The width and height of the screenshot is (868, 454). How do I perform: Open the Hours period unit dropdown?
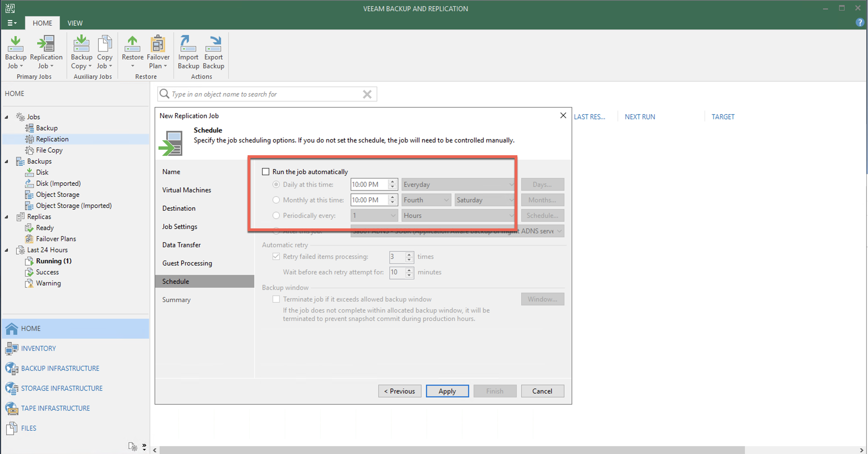458,215
